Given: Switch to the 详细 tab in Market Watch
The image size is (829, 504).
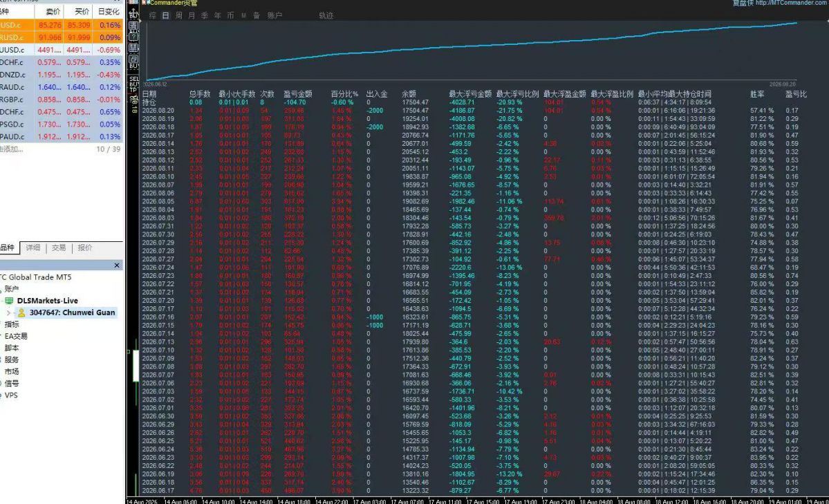Looking at the screenshot, I should pyautogui.click(x=32, y=248).
